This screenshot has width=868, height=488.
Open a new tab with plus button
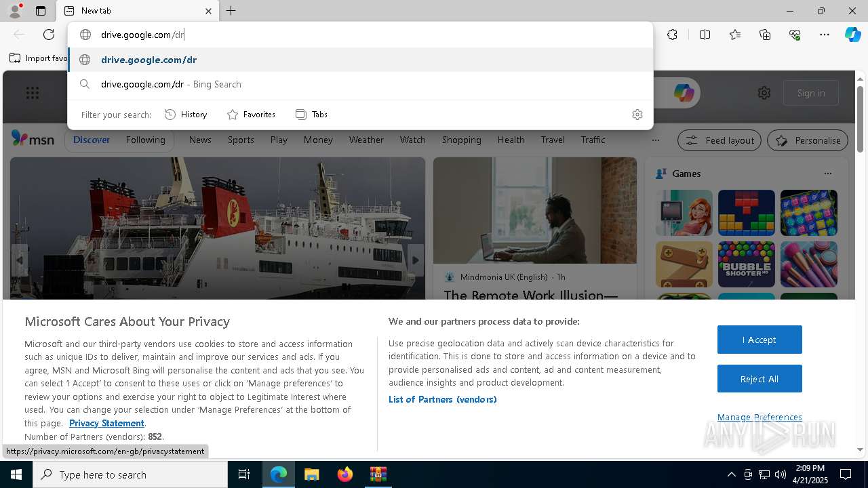pos(231,11)
